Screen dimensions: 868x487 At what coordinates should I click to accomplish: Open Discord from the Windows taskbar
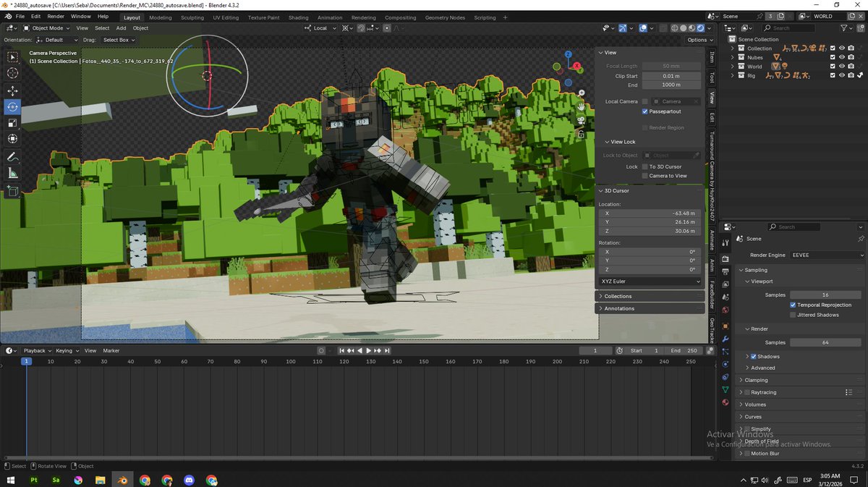(189, 480)
